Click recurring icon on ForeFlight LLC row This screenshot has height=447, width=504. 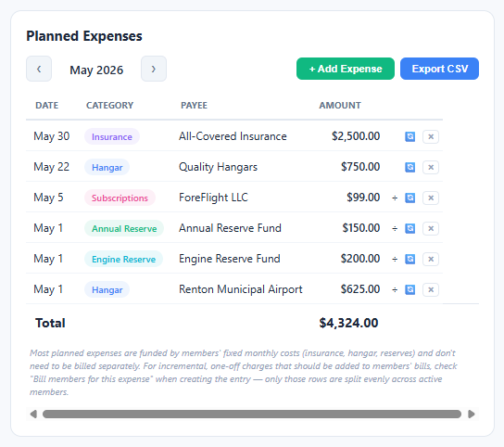(409, 198)
